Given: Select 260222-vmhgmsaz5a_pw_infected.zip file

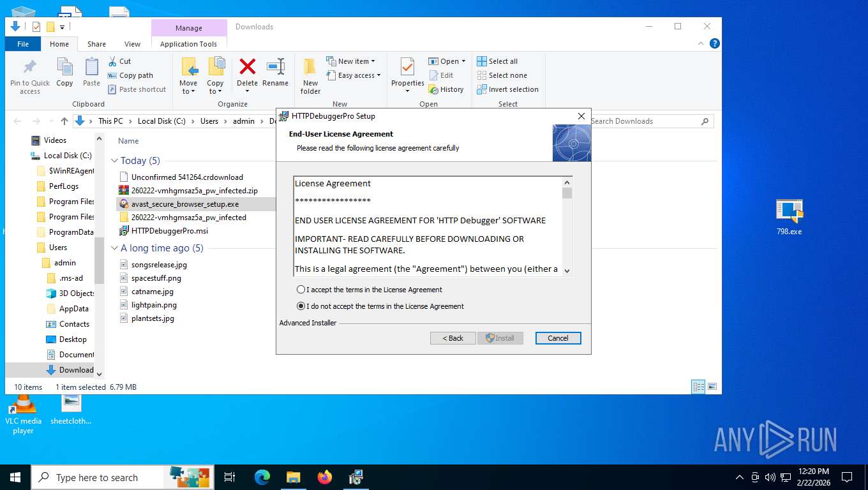Looking at the screenshot, I should point(196,191).
